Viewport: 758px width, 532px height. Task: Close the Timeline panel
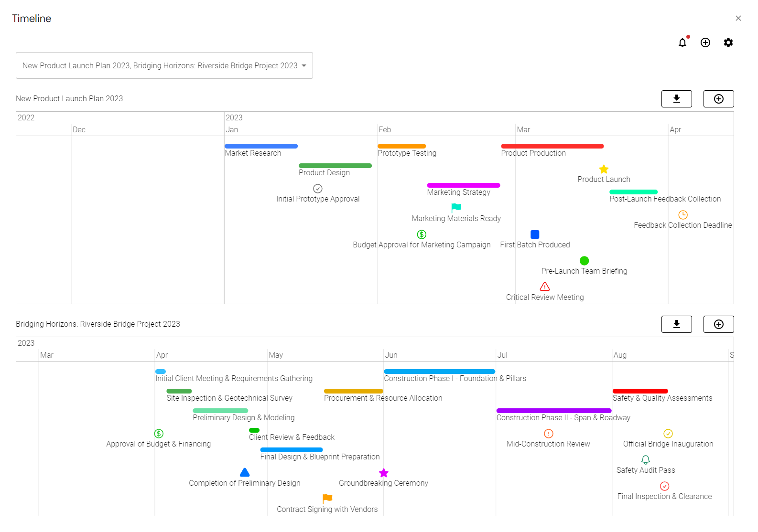point(738,18)
